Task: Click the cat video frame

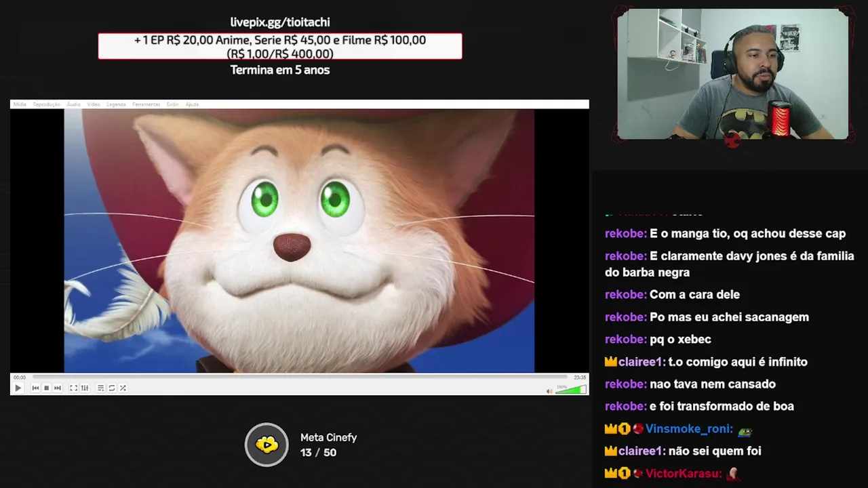Action: pyautogui.click(x=299, y=241)
